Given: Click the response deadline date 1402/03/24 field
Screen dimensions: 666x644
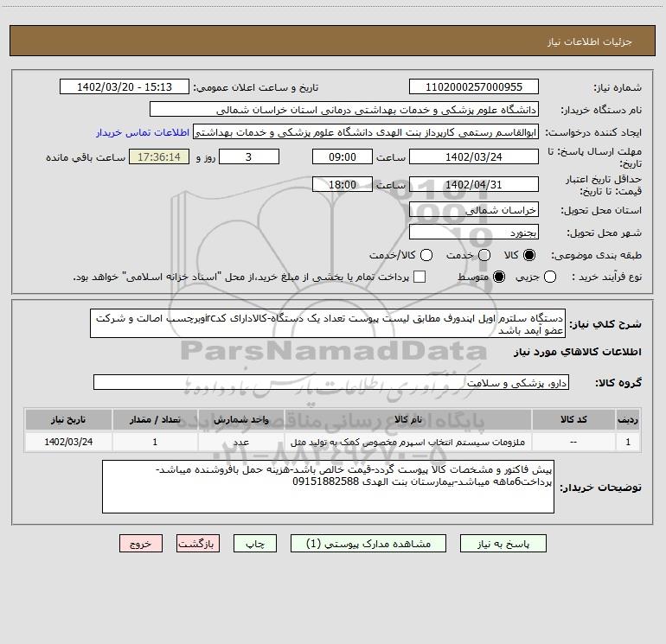Looking at the screenshot, I should click(x=474, y=157).
